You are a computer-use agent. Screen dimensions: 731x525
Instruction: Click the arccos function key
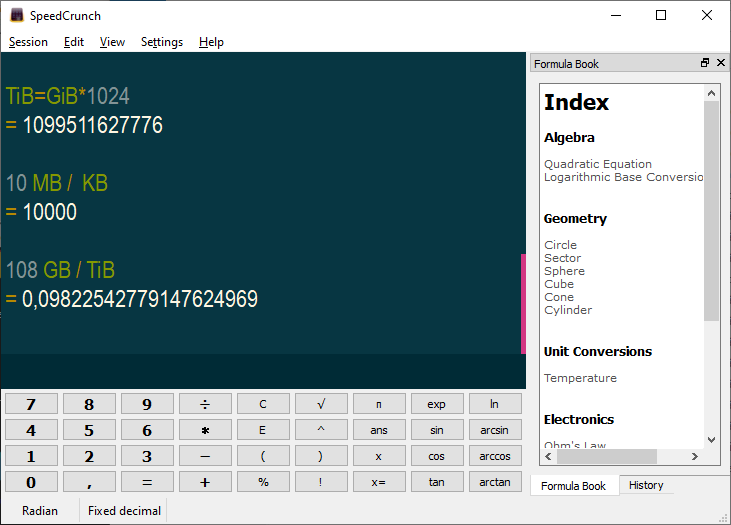495,456
